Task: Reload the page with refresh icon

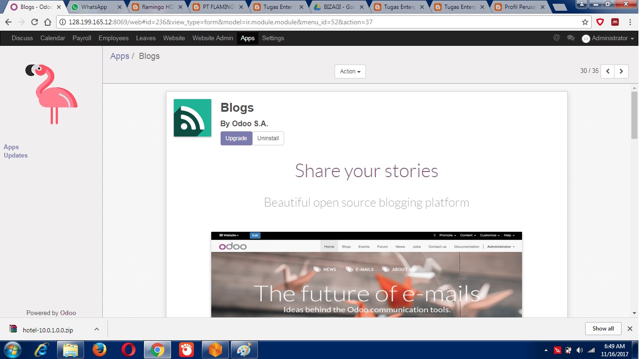Action: [x=34, y=22]
